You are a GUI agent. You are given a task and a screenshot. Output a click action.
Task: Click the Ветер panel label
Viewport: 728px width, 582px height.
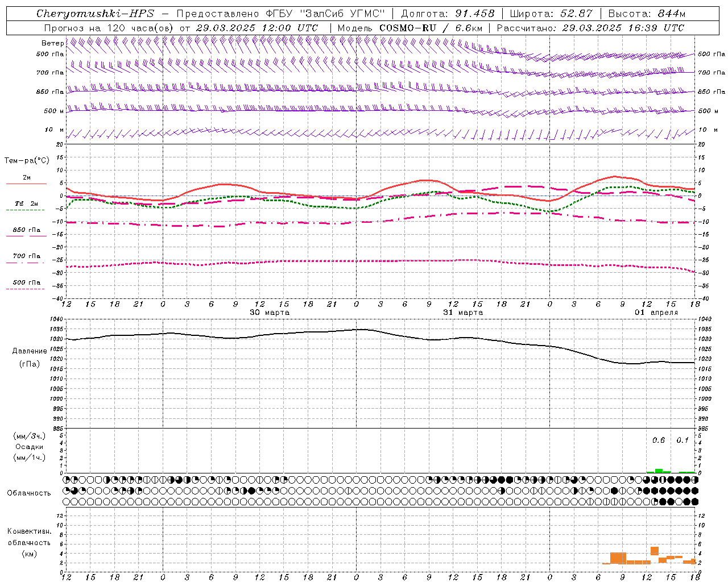(x=52, y=43)
